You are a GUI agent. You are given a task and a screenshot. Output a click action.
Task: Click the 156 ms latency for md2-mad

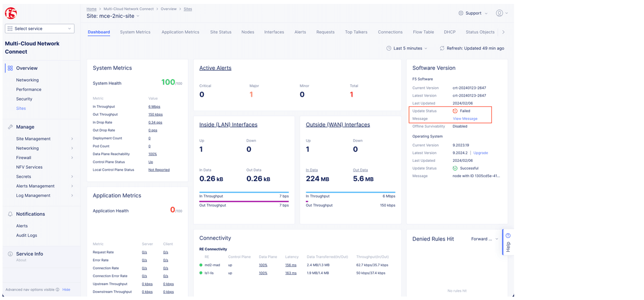291,265
